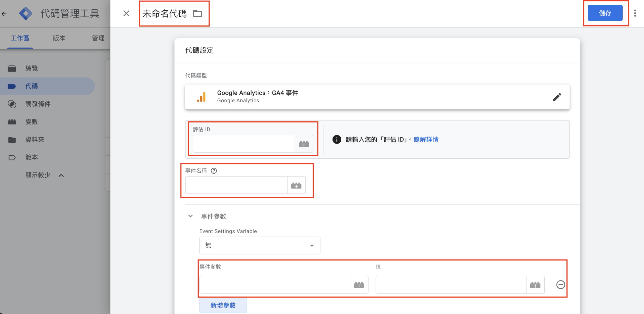Collapse the 事件參數 section
Viewport: 644px width, 314px height.
pos(190,216)
